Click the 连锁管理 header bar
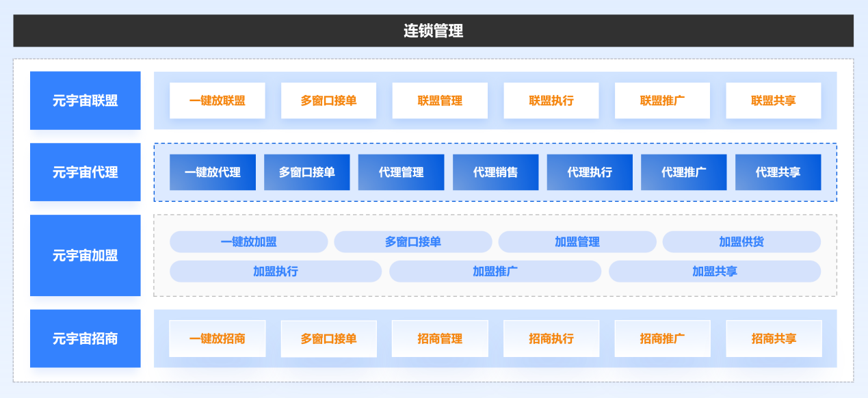This screenshot has height=398, width=868. point(433,31)
